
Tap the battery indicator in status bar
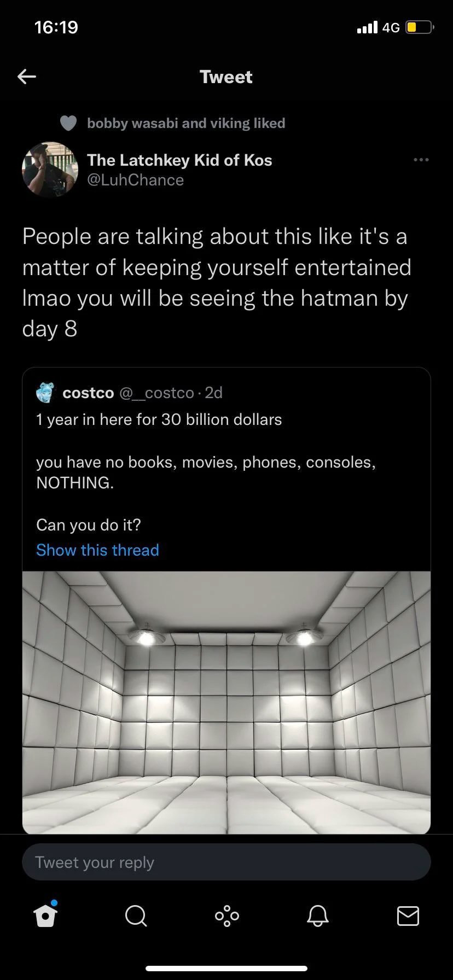419,27
